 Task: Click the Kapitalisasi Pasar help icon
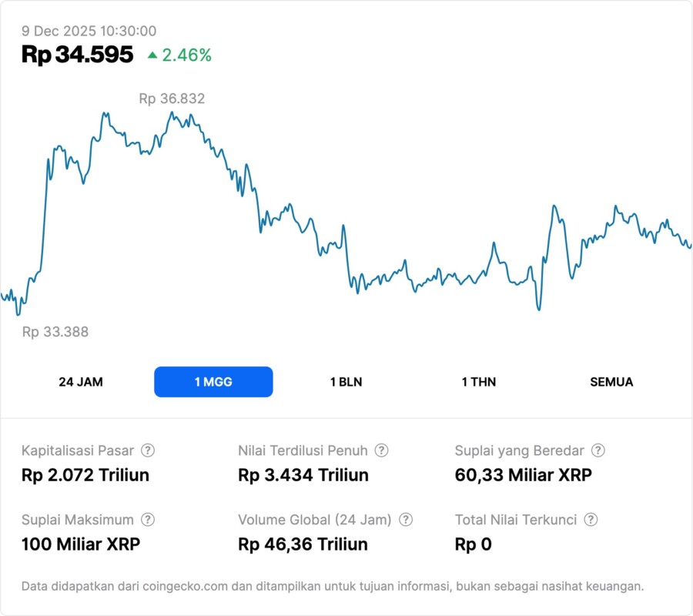pyautogui.click(x=148, y=450)
